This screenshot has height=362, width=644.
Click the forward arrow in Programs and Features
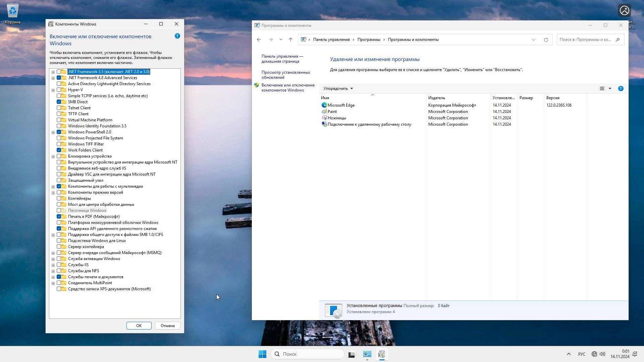pos(270,40)
